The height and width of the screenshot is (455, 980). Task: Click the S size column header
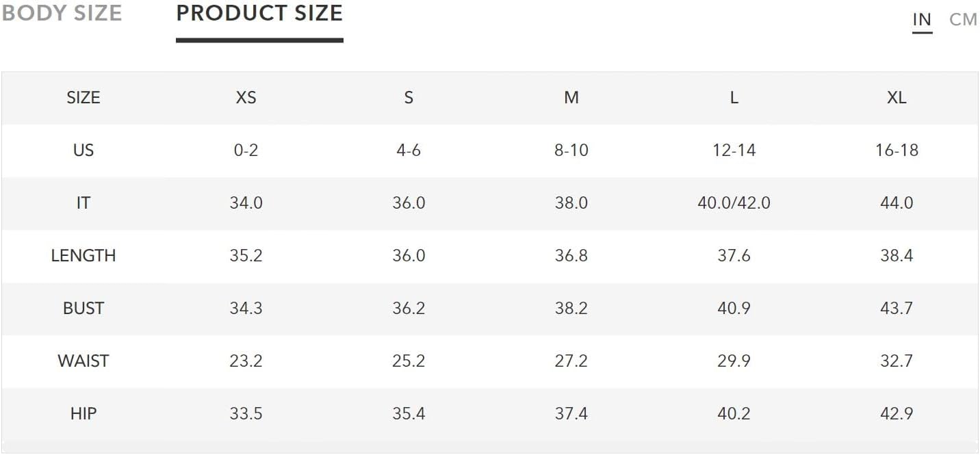[409, 98]
